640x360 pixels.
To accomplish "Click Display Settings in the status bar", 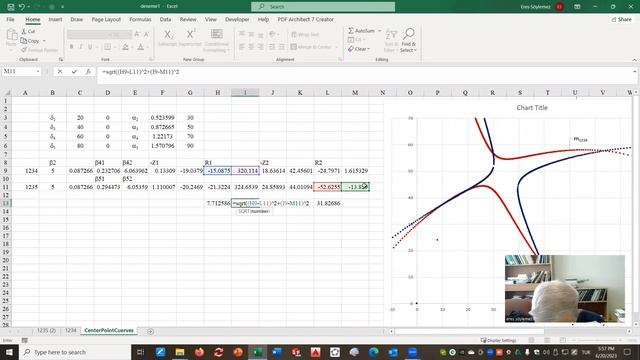I will (x=498, y=340).
